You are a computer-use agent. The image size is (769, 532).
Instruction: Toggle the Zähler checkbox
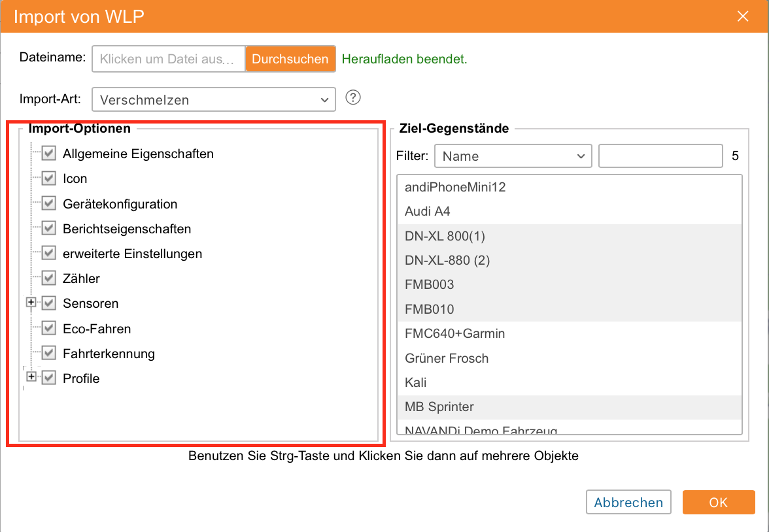pos(48,278)
